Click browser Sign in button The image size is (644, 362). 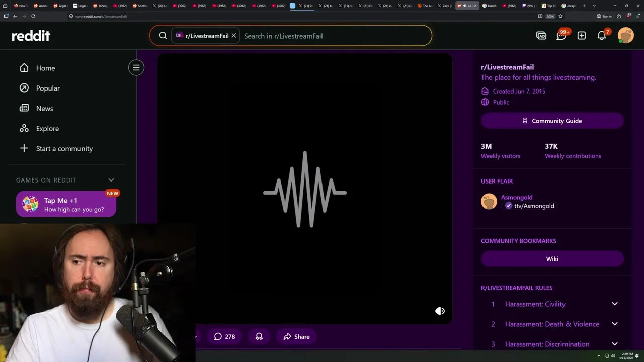[604, 16]
